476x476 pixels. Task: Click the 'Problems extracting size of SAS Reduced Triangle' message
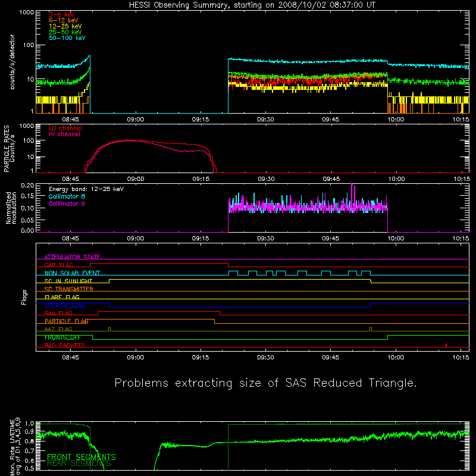point(265,383)
